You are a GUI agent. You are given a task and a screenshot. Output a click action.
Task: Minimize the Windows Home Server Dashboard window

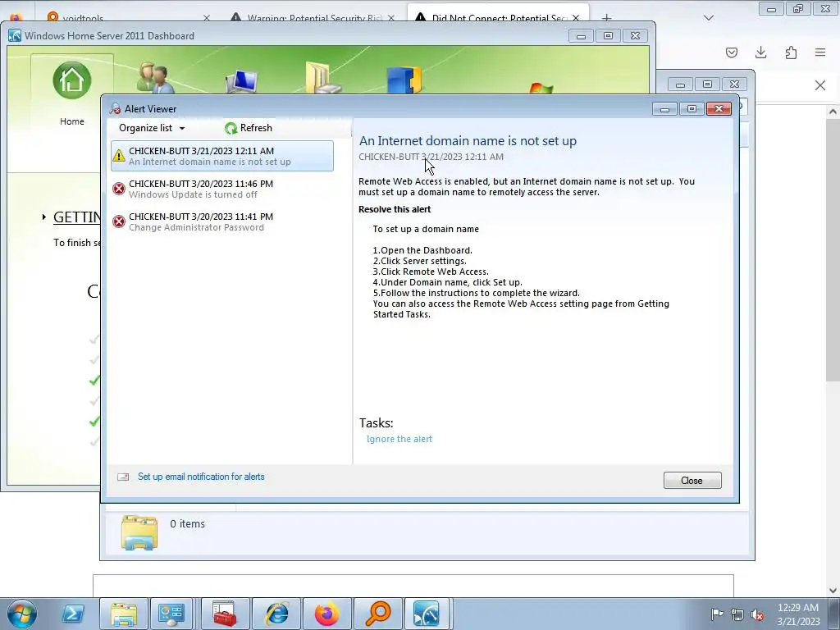coord(581,36)
